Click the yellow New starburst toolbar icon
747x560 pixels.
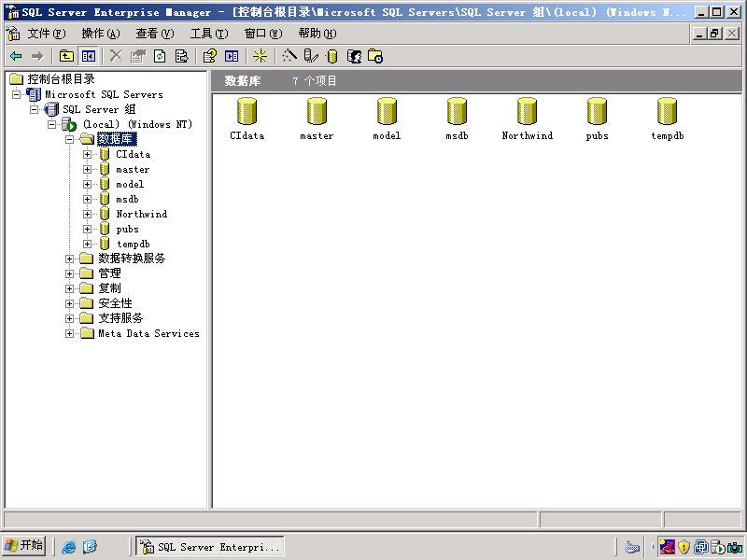(261, 56)
